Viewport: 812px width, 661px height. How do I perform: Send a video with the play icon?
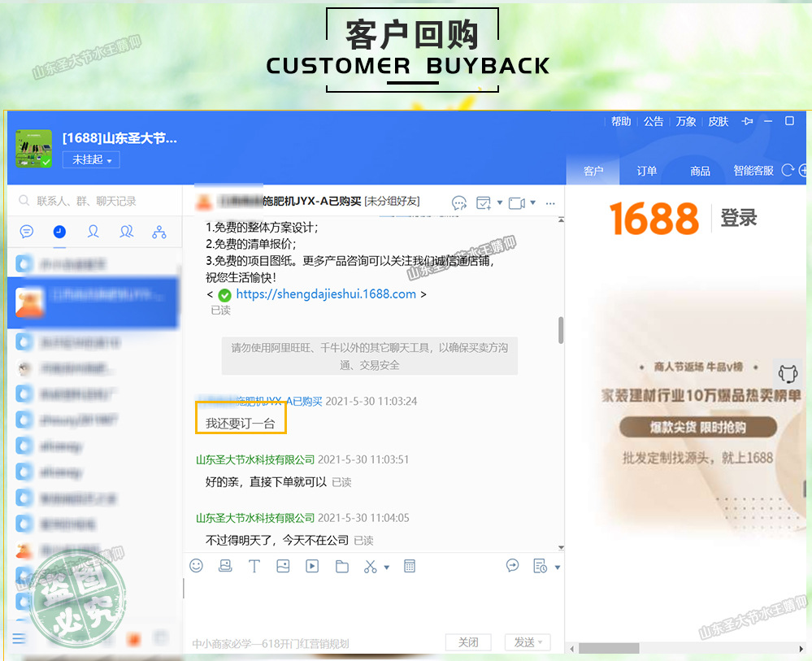[312, 566]
